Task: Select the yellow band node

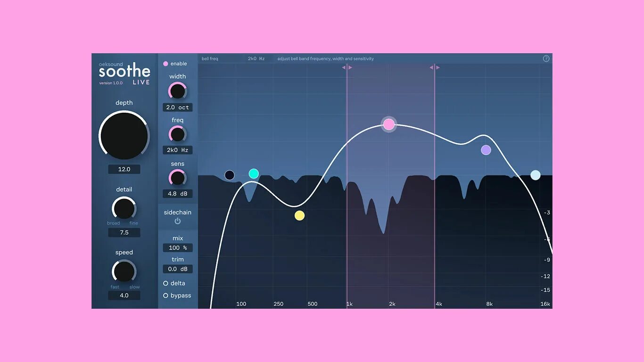Action: (x=299, y=216)
